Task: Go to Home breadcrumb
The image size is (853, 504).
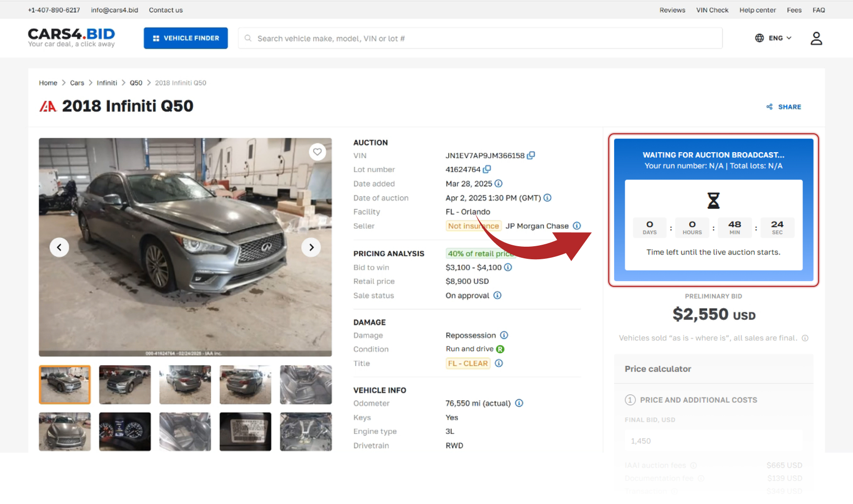Action: [48, 83]
